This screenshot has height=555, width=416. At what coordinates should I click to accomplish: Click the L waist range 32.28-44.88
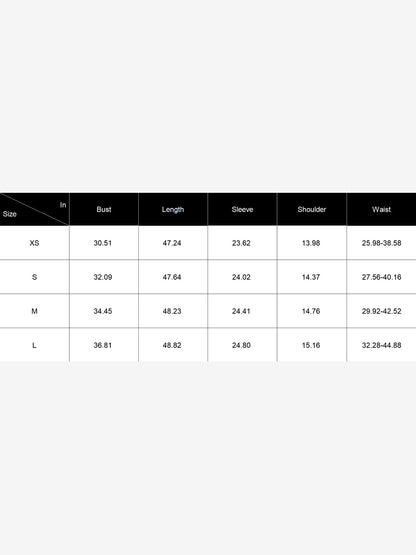click(381, 345)
